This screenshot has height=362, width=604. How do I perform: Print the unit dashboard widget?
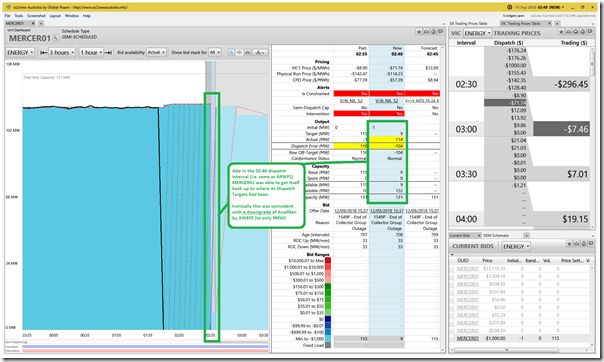pos(426,32)
